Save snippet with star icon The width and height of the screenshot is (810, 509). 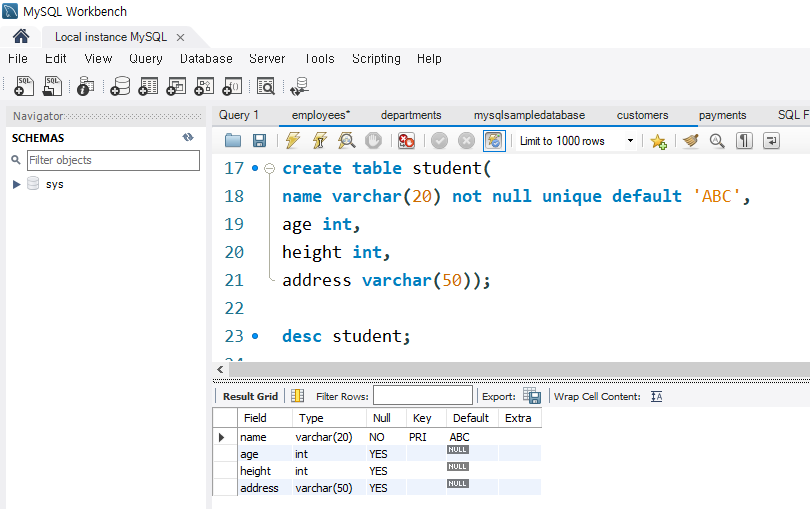659,141
